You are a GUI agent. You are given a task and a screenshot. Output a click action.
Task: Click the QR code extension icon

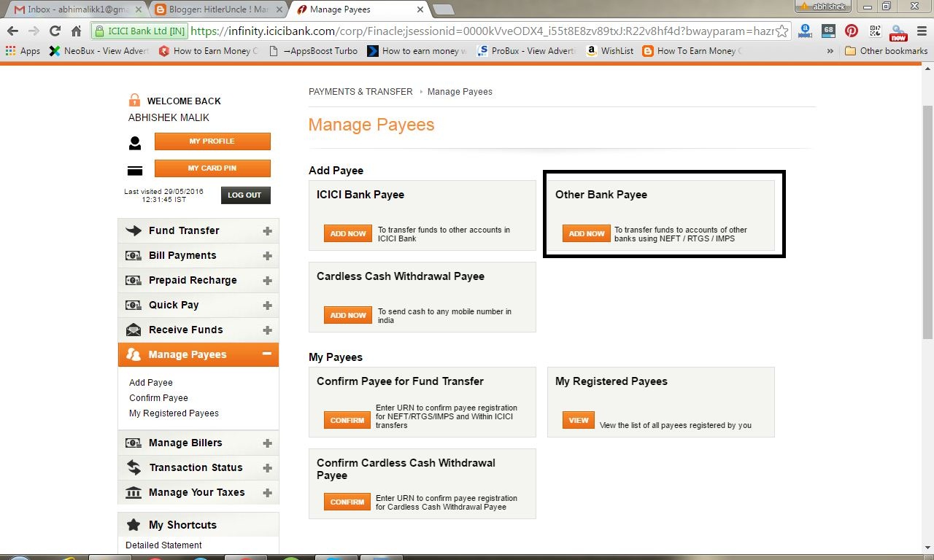(875, 31)
